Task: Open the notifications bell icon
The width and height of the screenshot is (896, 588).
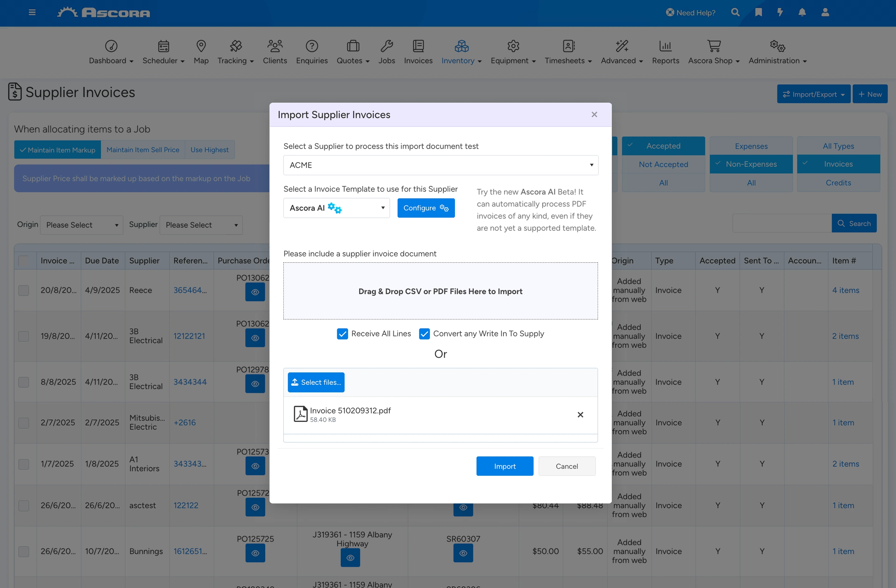Action: tap(802, 12)
